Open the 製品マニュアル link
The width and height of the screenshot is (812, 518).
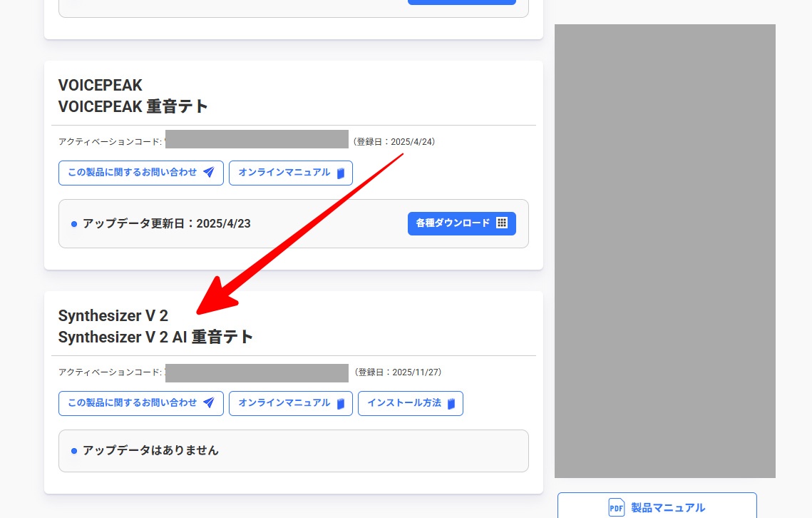667,507
